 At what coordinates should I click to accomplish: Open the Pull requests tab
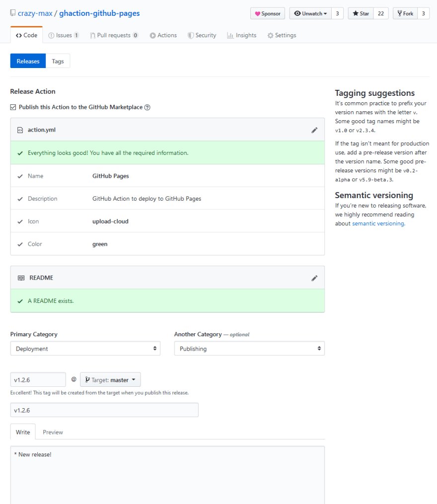(114, 35)
